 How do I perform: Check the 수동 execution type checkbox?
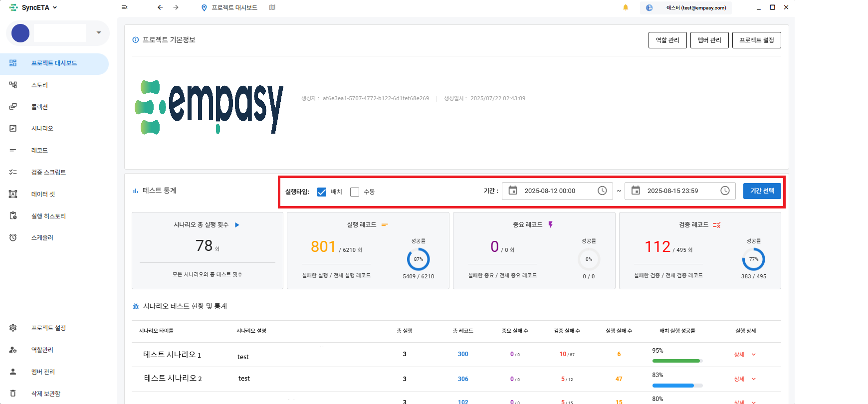pos(355,192)
